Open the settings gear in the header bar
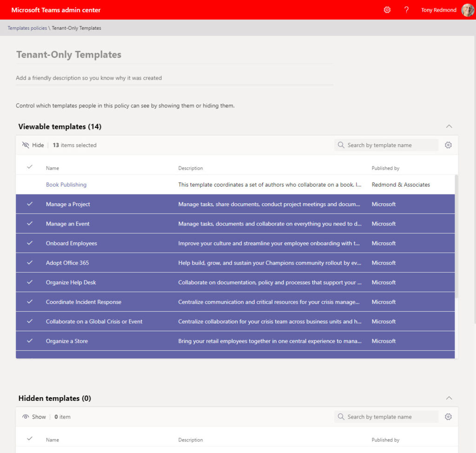Screen dimensions: 476x453 [387, 10]
